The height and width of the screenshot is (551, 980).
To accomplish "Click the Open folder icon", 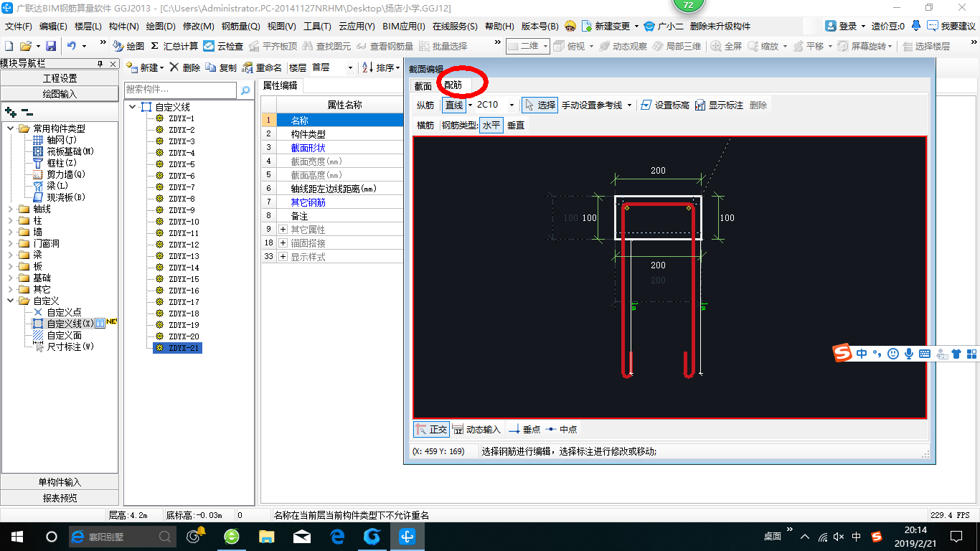I will coord(25,46).
